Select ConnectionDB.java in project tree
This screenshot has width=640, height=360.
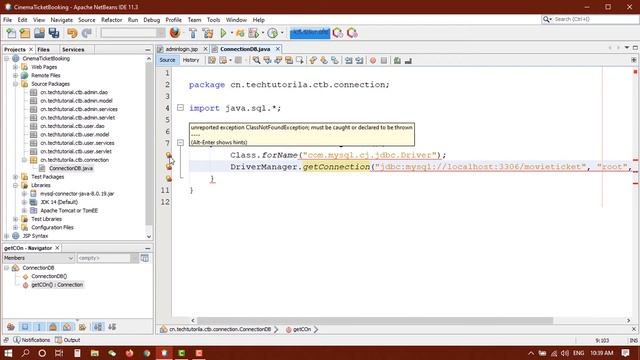(x=71, y=168)
